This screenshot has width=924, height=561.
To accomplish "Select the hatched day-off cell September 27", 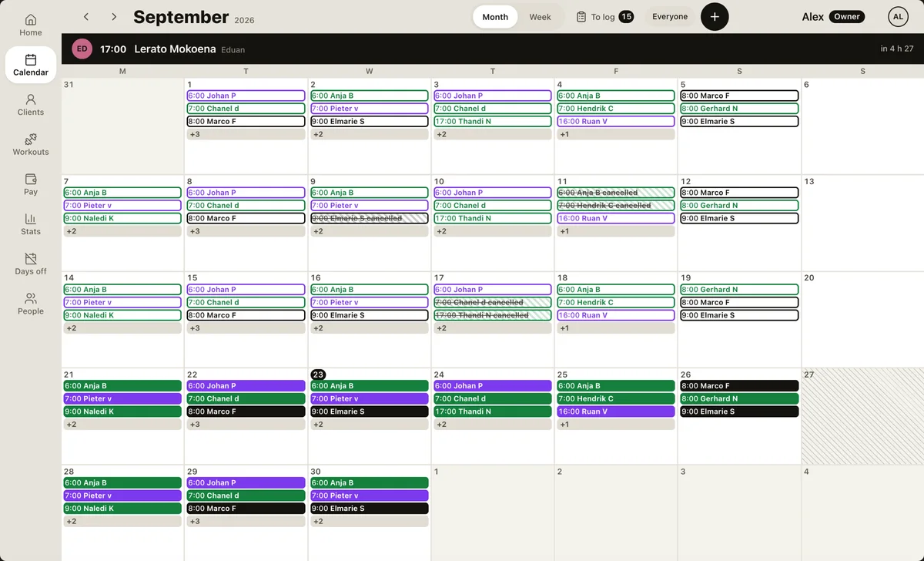I will 862,416.
